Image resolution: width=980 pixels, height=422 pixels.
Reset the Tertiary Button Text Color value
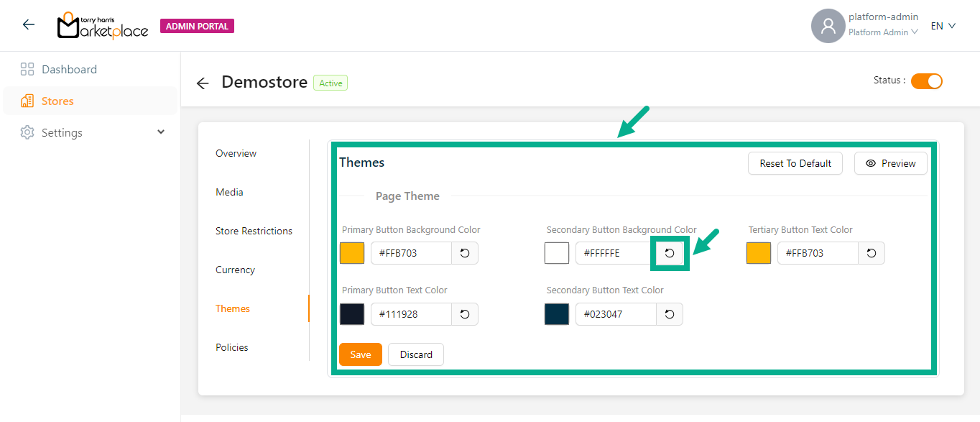coord(872,253)
